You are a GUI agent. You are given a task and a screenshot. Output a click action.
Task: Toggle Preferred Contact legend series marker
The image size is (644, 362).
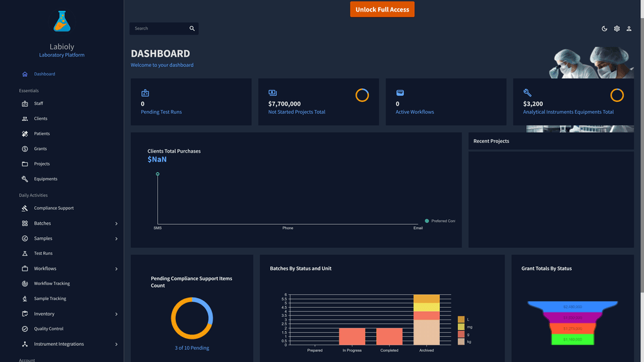pyautogui.click(x=427, y=221)
